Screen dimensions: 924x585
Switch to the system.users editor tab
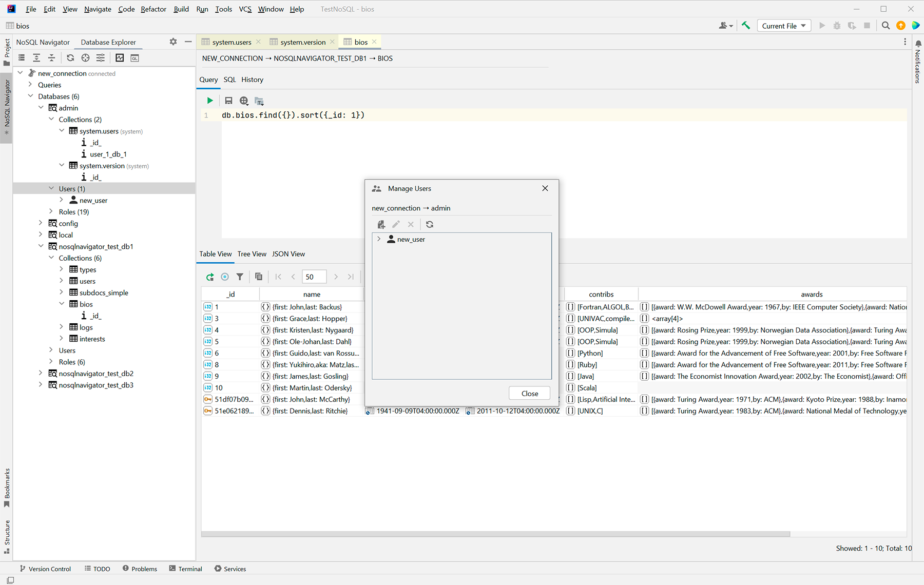pyautogui.click(x=232, y=42)
